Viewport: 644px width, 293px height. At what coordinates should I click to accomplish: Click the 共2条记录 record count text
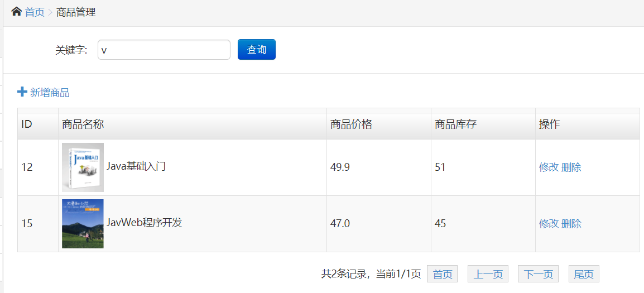pyautogui.click(x=344, y=273)
